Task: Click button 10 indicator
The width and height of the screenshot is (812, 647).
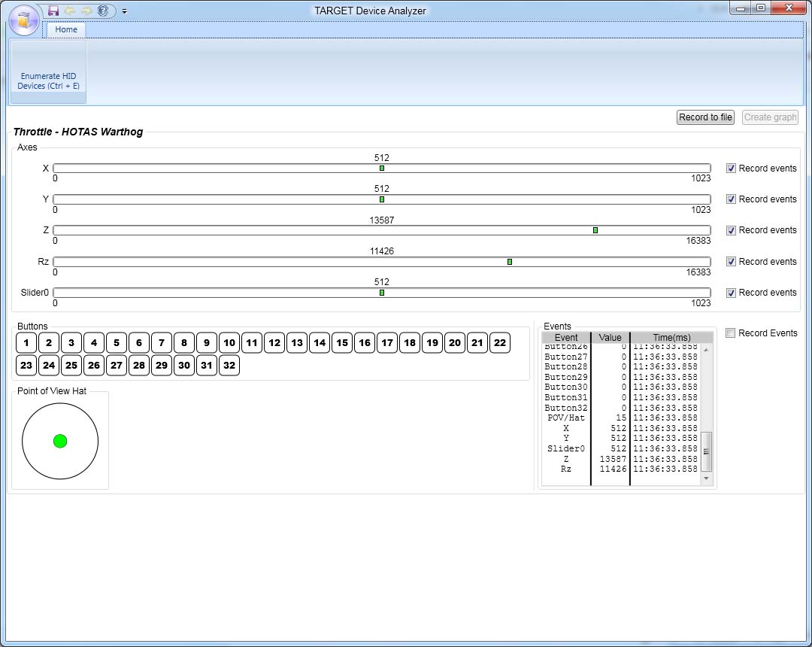Action: point(229,342)
